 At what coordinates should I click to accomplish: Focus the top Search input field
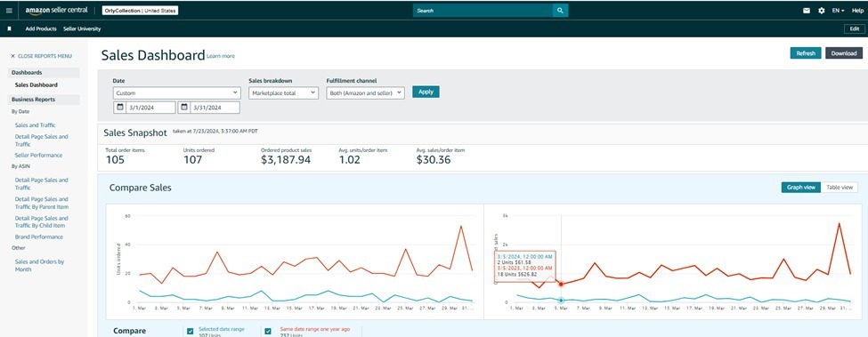(x=483, y=11)
